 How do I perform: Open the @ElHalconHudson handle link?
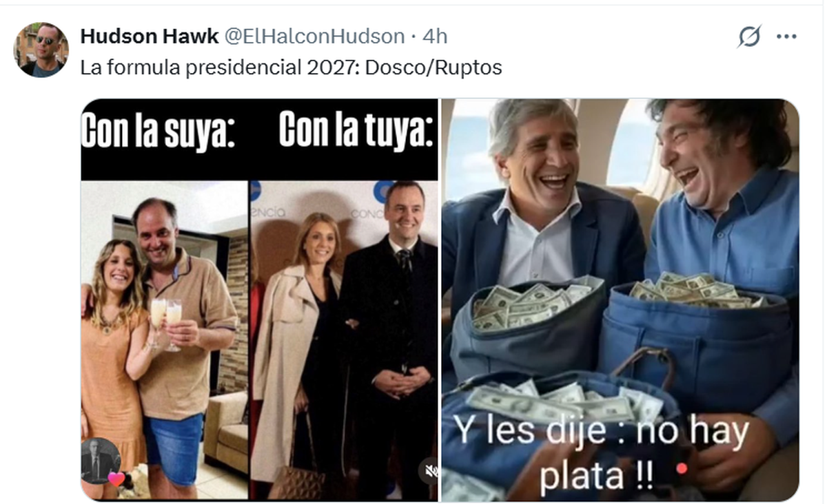pos(314,36)
